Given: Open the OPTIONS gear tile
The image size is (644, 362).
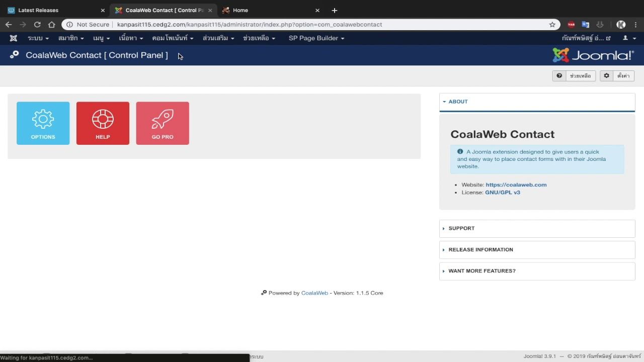Looking at the screenshot, I should 43,123.
